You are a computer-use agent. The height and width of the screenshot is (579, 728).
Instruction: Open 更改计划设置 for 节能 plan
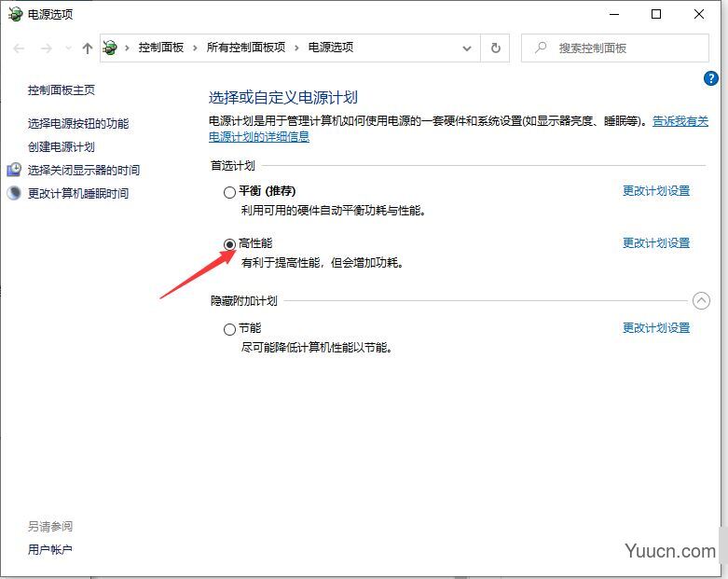(x=656, y=328)
